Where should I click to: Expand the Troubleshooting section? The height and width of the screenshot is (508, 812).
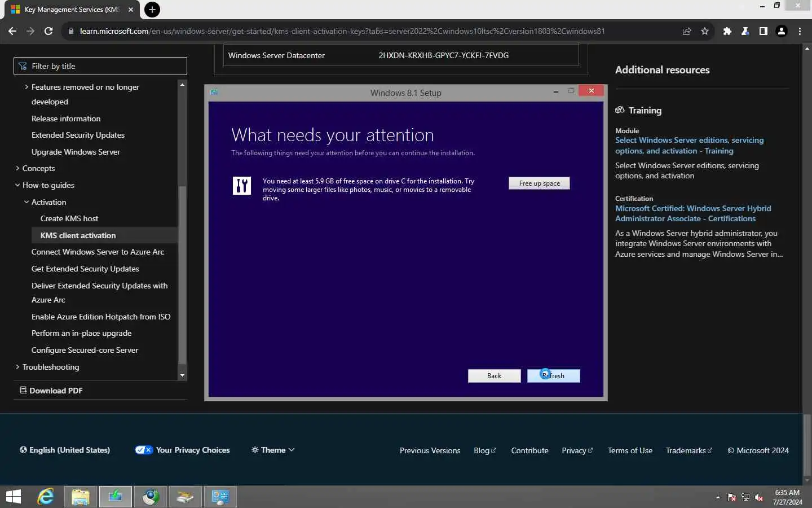point(17,367)
